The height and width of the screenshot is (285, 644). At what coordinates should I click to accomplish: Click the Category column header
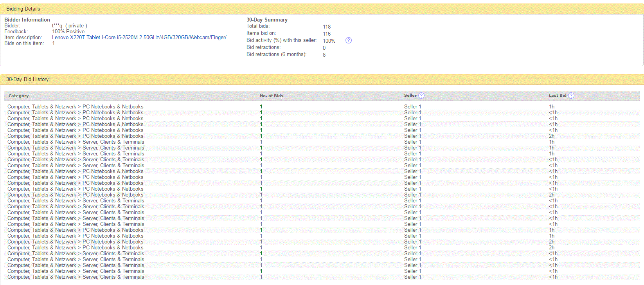18,96
